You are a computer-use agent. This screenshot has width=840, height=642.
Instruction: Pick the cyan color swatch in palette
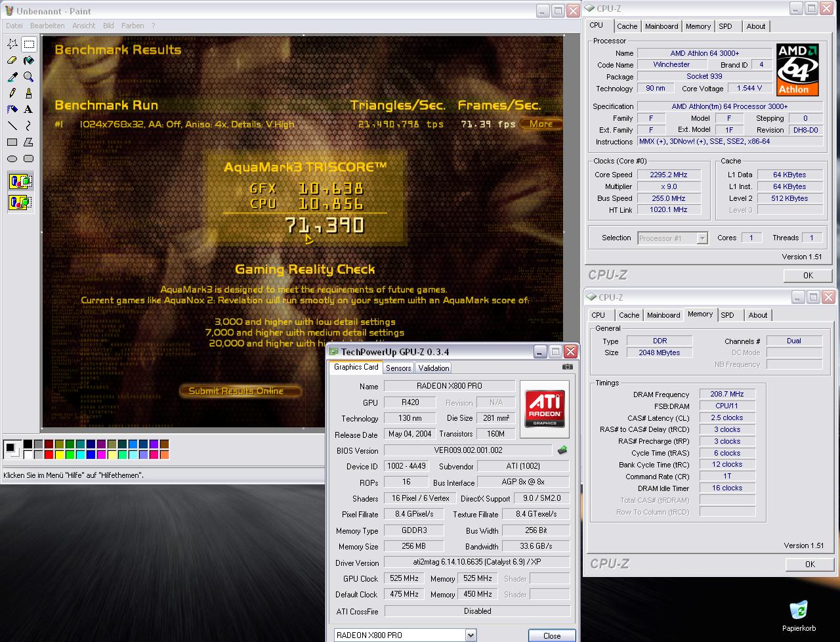81,454
